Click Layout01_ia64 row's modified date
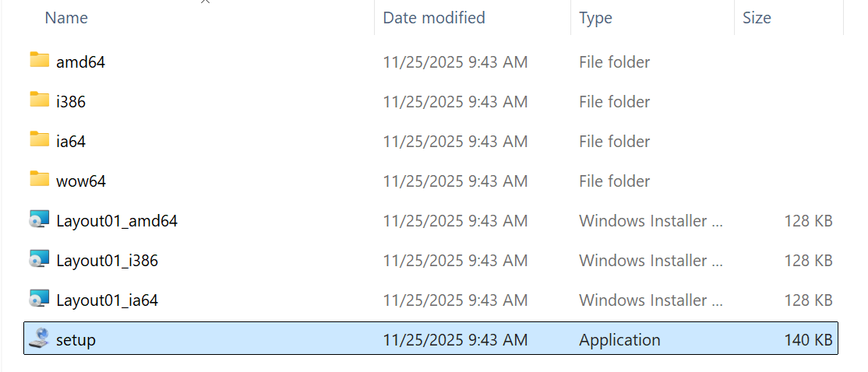Screen dimensions: 868x372 click(x=455, y=300)
